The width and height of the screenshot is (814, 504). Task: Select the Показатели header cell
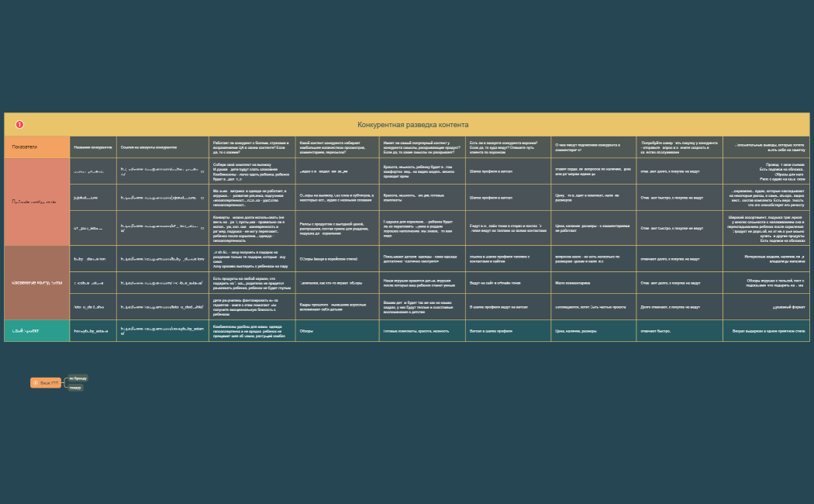[36, 147]
